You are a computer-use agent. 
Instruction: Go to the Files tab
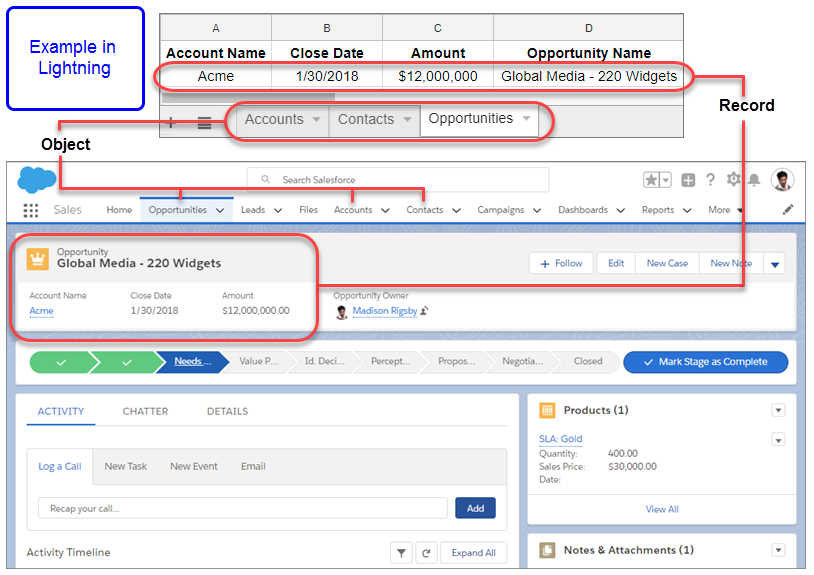[x=308, y=210]
